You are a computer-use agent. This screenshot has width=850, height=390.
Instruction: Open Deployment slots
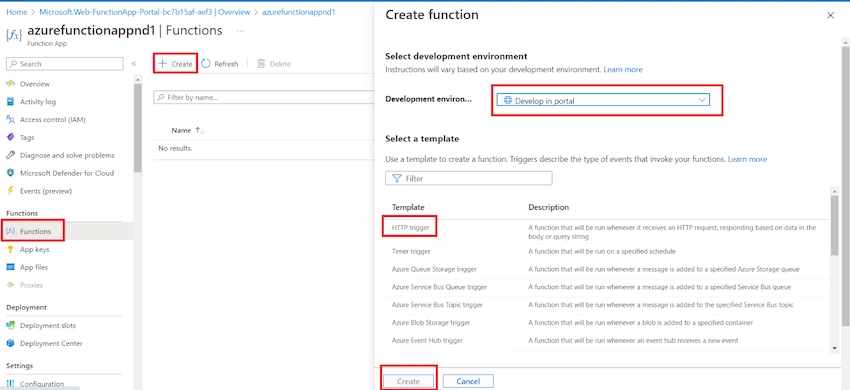[x=48, y=326]
